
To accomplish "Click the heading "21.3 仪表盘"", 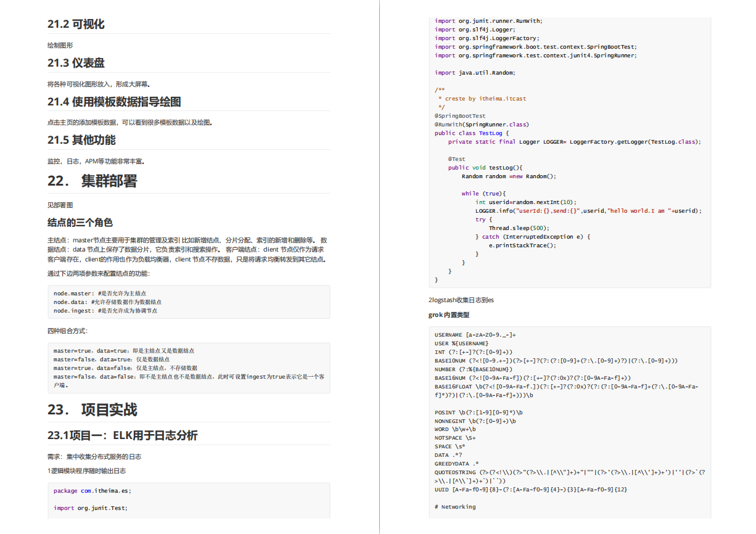I will [76, 63].
